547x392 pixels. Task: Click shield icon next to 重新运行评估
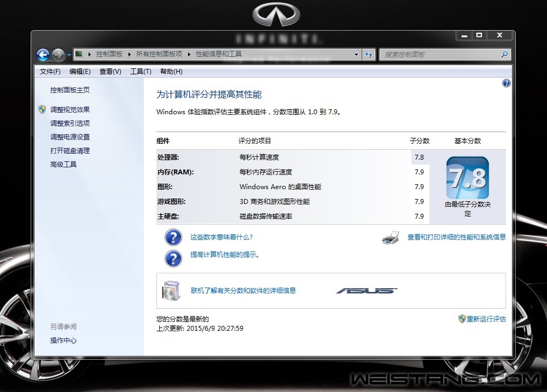point(462,319)
